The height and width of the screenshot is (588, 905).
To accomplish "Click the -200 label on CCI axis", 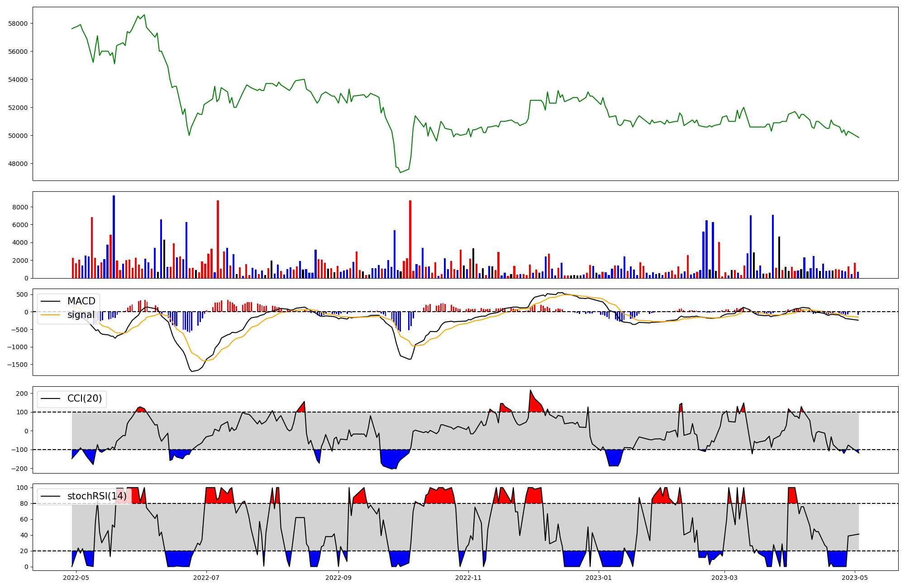I will [x=19, y=469].
